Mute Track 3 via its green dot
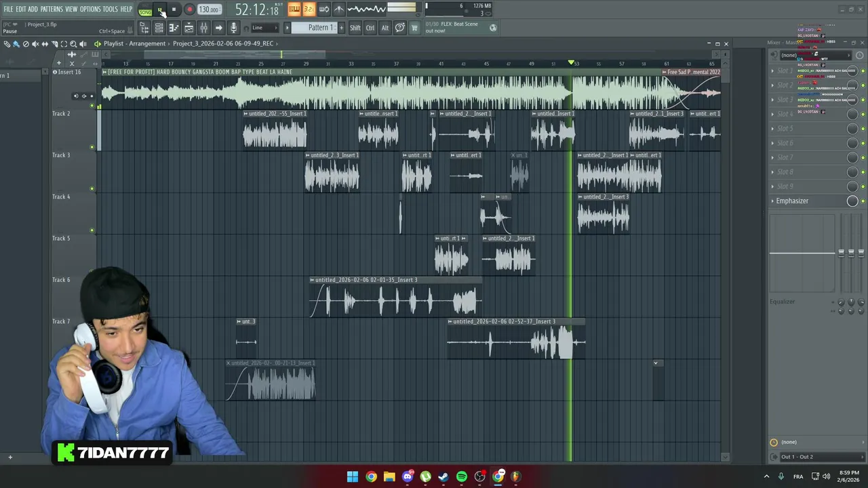This screenshot has width=868, height=488. tap(92, 188)
